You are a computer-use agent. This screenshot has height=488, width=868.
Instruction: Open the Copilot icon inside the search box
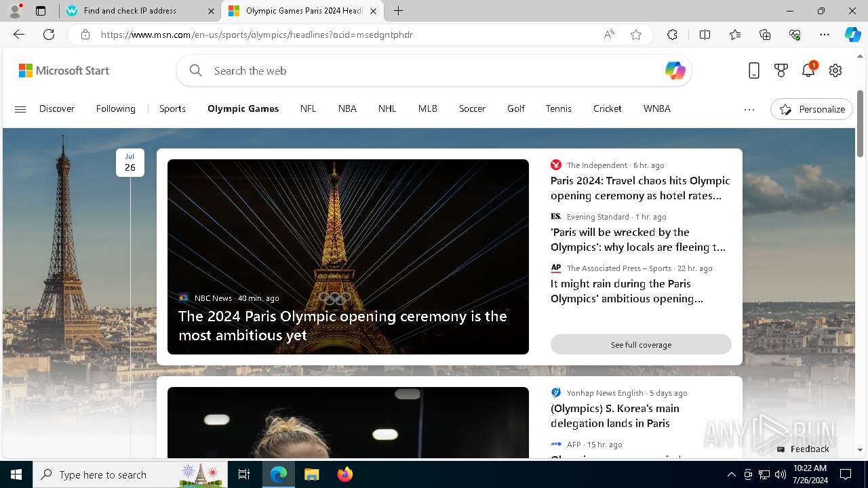click(x=675, y=70)
